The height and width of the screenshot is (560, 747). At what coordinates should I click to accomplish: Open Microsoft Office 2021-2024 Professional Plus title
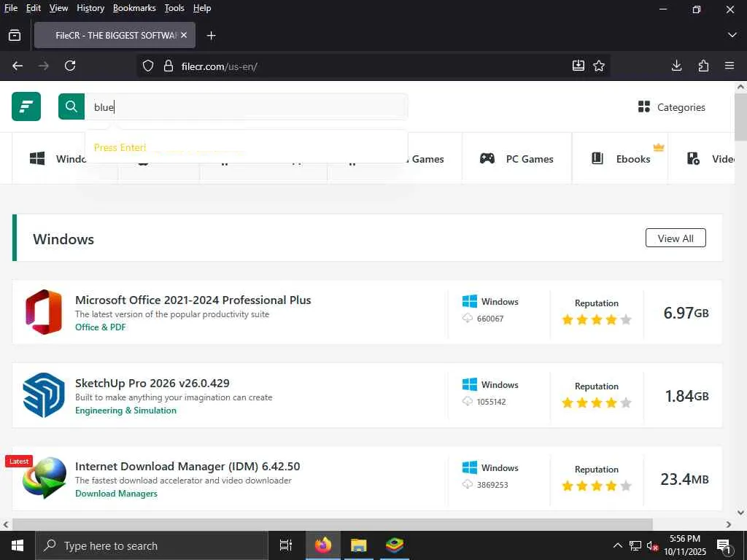(x=193, y=300)
